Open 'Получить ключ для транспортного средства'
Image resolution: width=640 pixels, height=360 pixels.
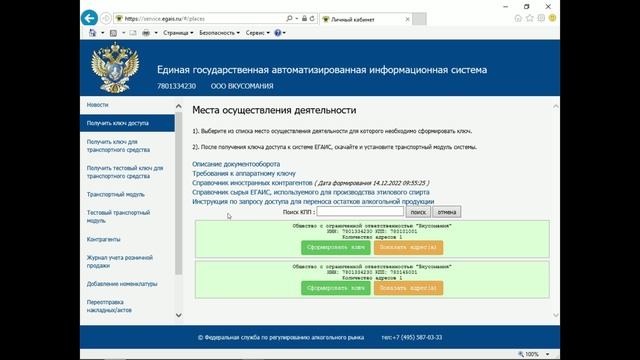(118, 146)
